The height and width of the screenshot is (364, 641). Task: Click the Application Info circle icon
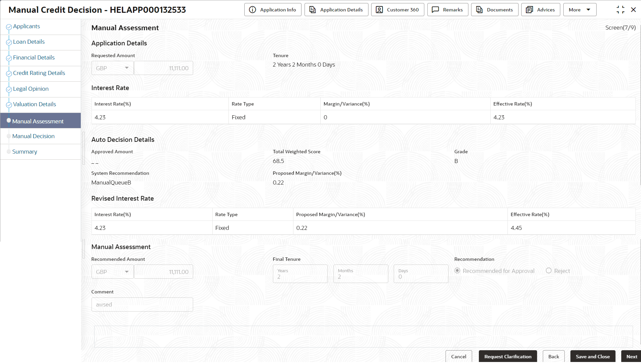coord(252,10)
